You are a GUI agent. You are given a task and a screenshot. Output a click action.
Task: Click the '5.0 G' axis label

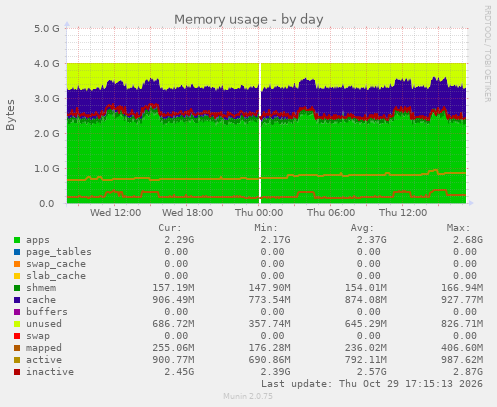coord(47,29)
